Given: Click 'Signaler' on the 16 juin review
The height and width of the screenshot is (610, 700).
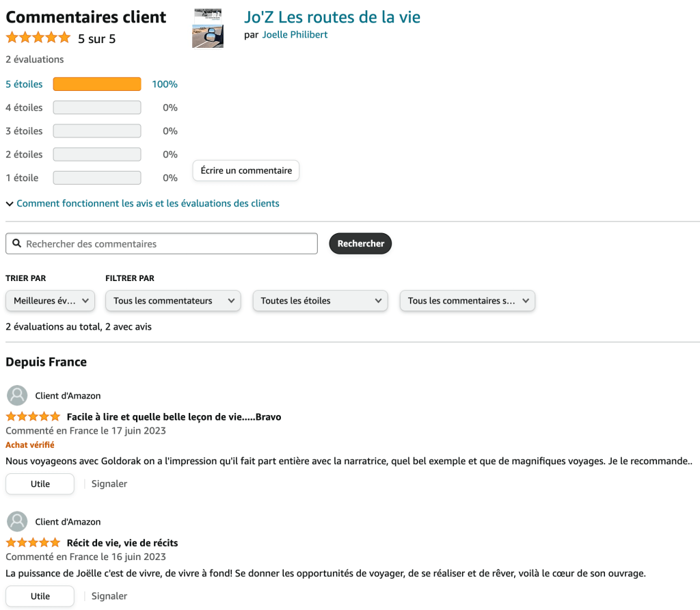Looking at the screenshot, I should [109, 596].
